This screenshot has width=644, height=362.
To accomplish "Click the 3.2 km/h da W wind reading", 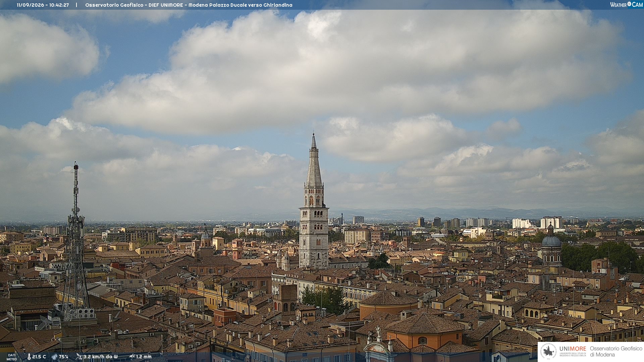I will (x=101, y=357).
